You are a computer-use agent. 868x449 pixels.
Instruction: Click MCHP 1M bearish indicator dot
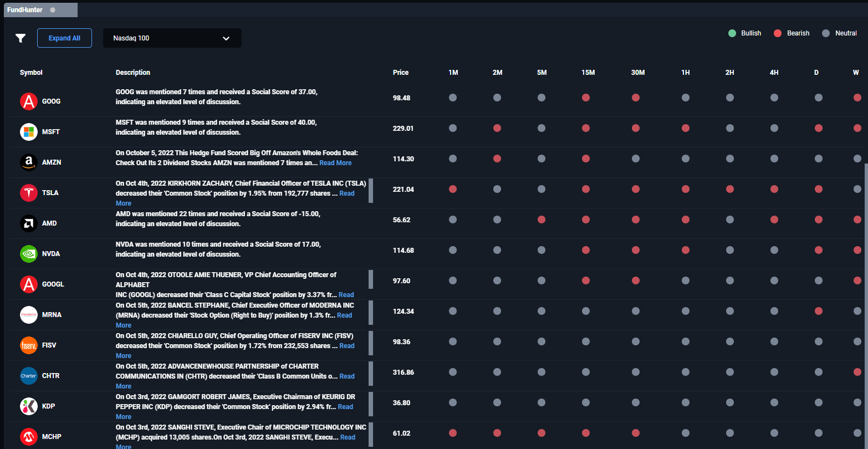tap(453, 433)
